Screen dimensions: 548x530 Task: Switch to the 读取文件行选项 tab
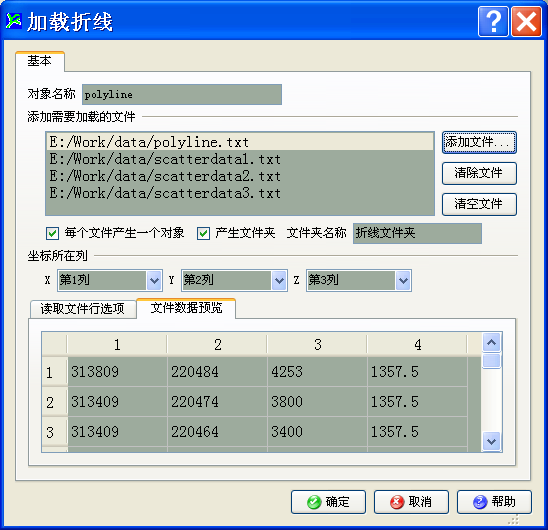point(83,309)
